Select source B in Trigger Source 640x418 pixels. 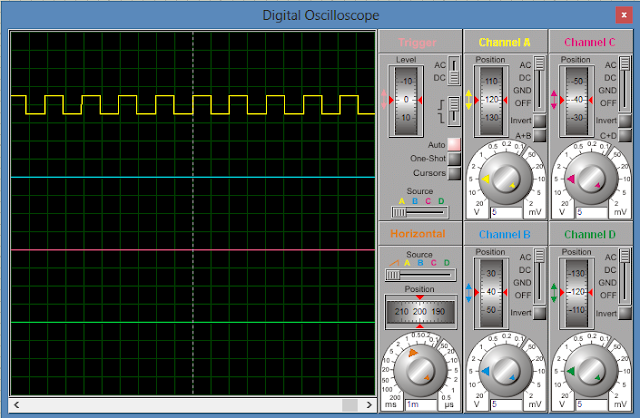pyautogui.click(x=415, y=201)
